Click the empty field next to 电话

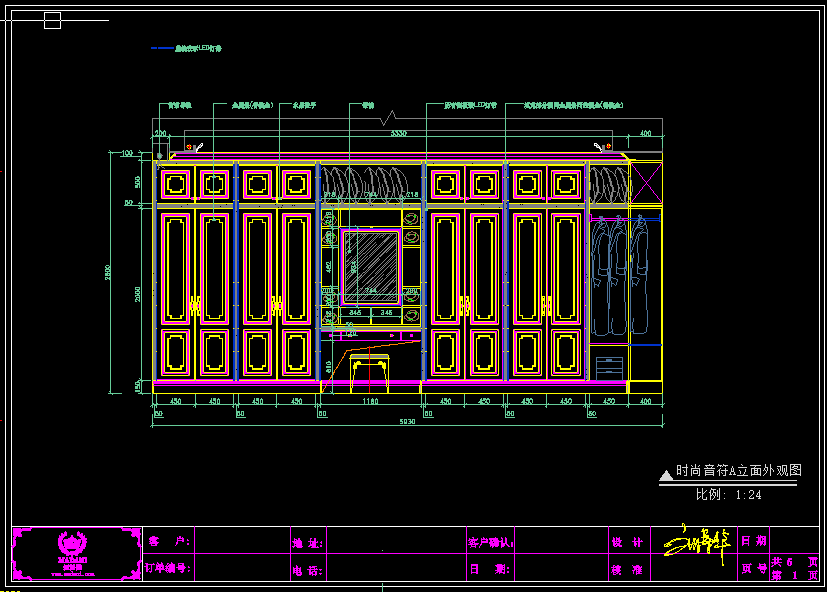pyautogui.click(x=396, y=568)
